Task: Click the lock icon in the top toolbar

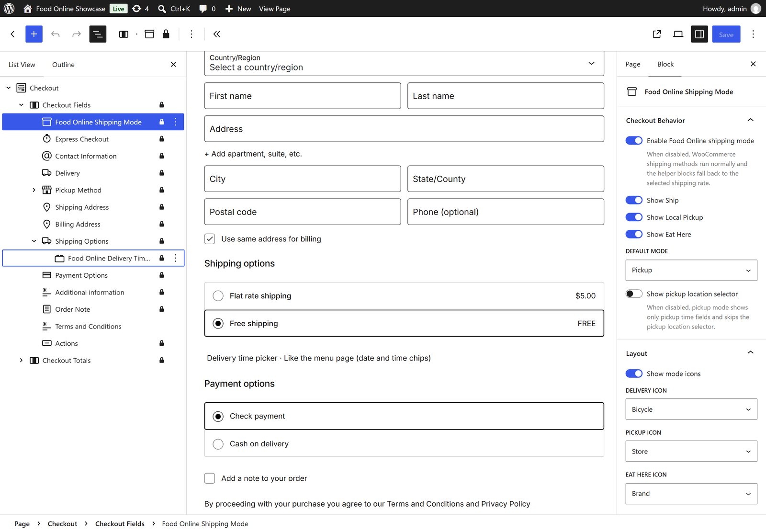Action: click(166, 34)
